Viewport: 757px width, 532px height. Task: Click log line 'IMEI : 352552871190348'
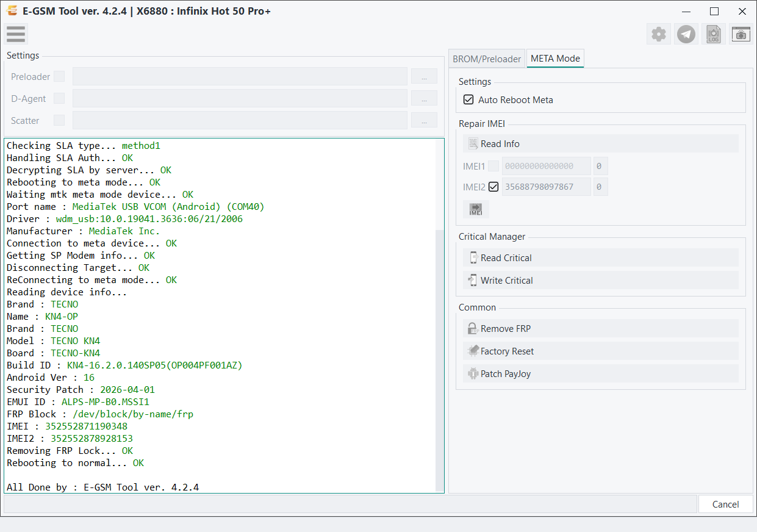click(x=67, y=426)
